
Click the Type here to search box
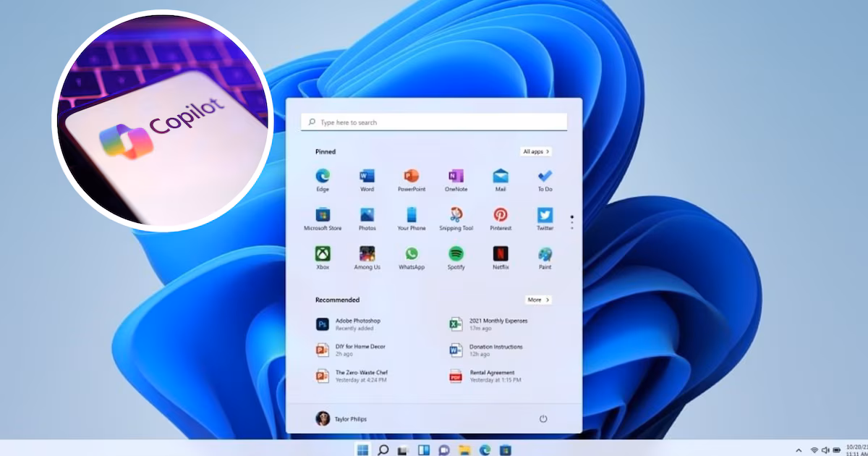tap(434, 122)
